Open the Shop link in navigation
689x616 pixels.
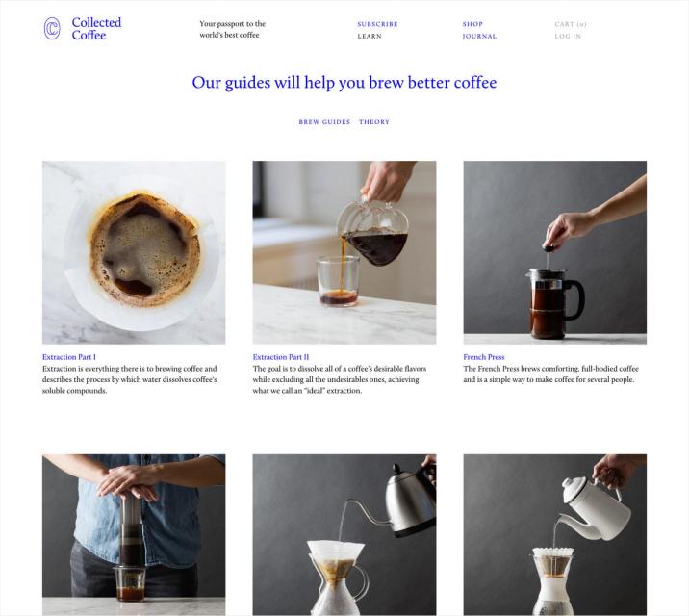click(x=472, y=24)
